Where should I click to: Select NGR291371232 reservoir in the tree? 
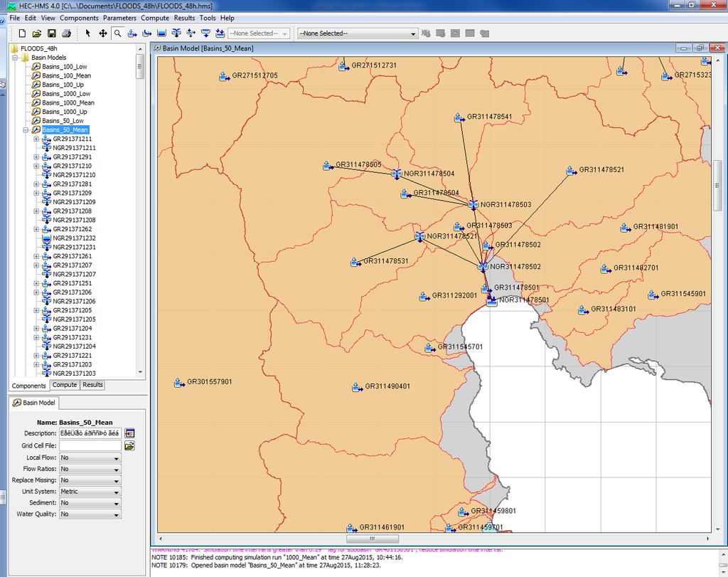point(74,238)
